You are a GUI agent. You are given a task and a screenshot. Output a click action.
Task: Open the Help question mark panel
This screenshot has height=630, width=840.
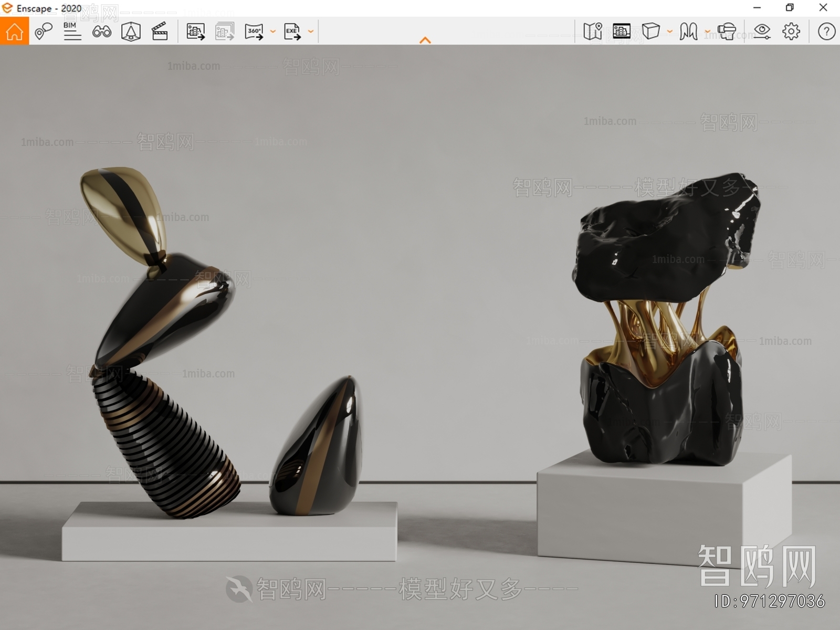pyautogui.click(x=826, y=31)
